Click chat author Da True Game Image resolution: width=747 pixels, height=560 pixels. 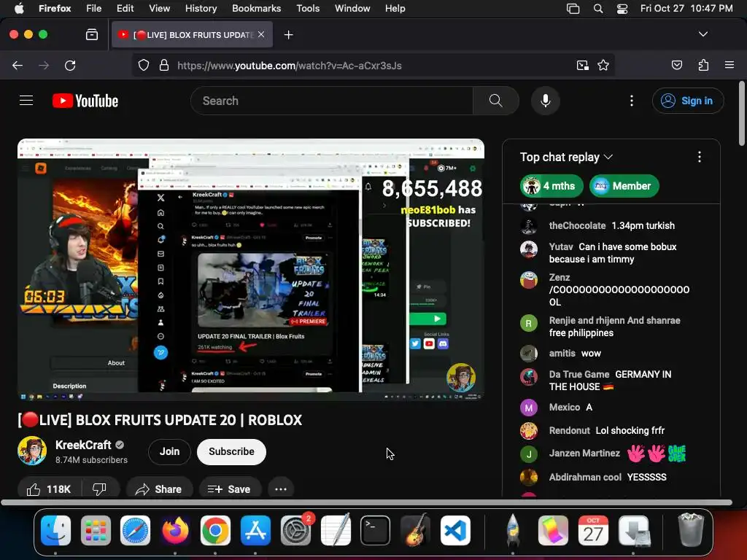click(578, 374)
